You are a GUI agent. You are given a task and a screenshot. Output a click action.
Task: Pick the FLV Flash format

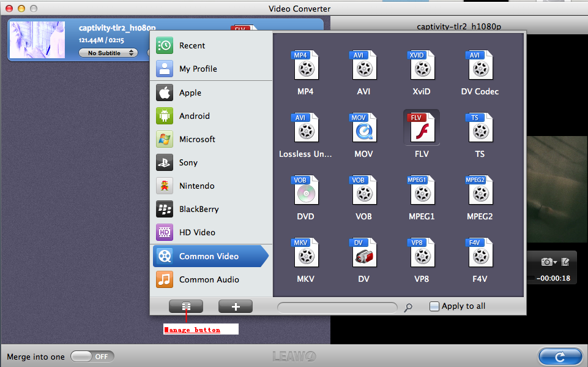tap(422, 128)
